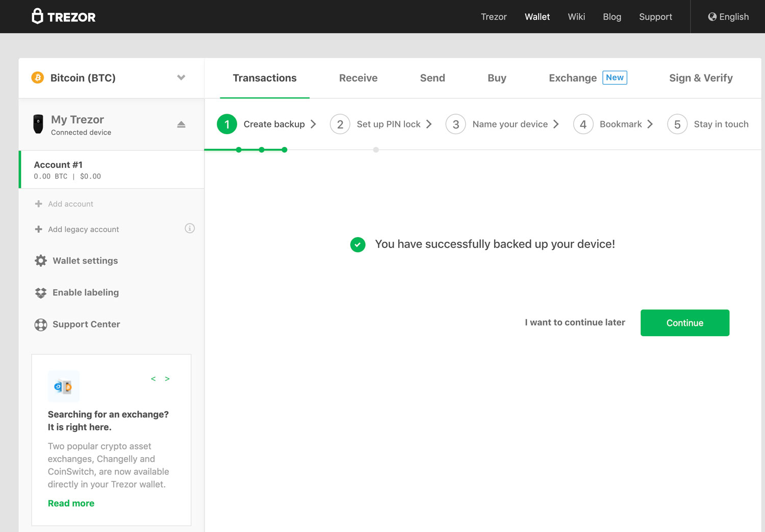Click the Set up PIN lock step label
765x532 pixels.
tap(389, 124)
